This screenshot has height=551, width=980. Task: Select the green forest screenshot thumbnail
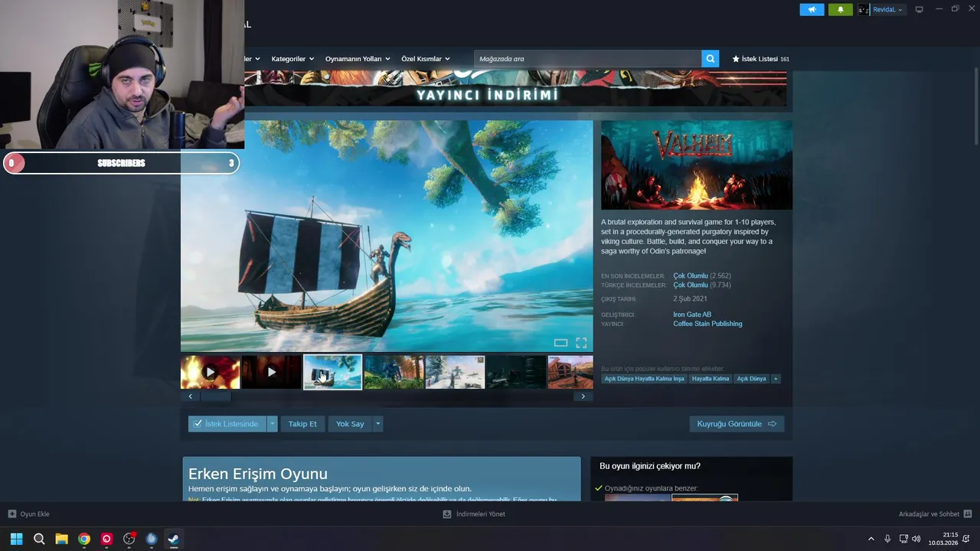click(394, 372)
